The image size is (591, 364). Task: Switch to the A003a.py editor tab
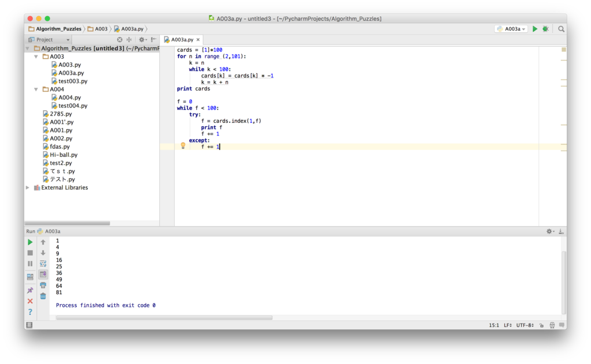coord(182,40)
